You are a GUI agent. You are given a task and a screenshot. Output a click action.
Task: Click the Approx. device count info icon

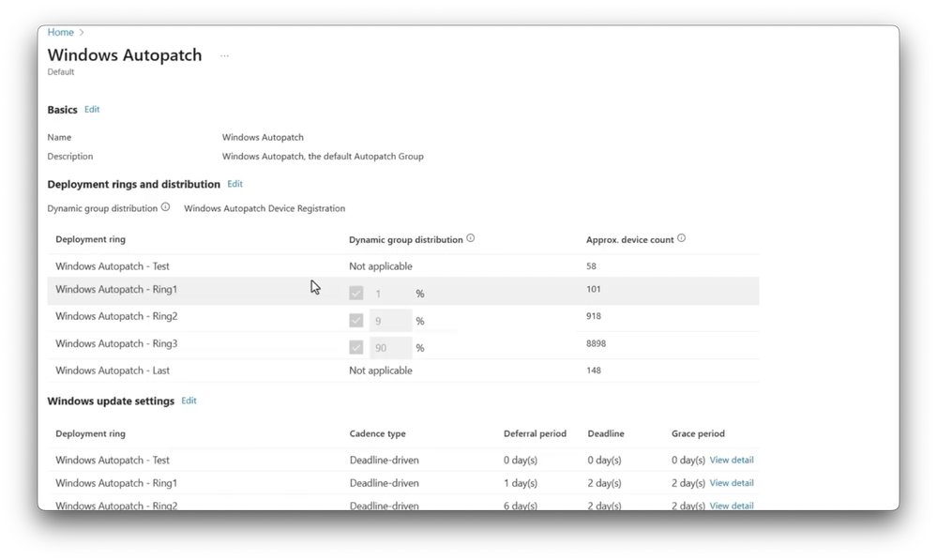point(681,238)
